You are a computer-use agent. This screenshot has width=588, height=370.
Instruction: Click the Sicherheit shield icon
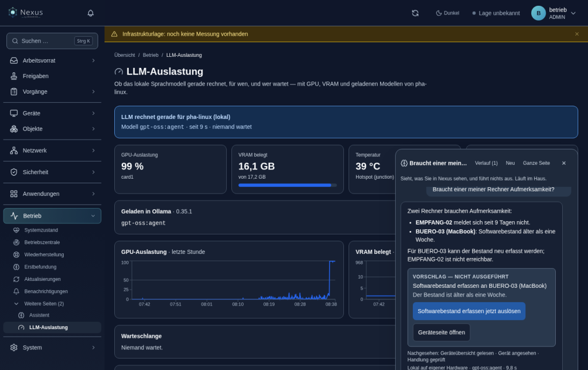click(14, 172)
